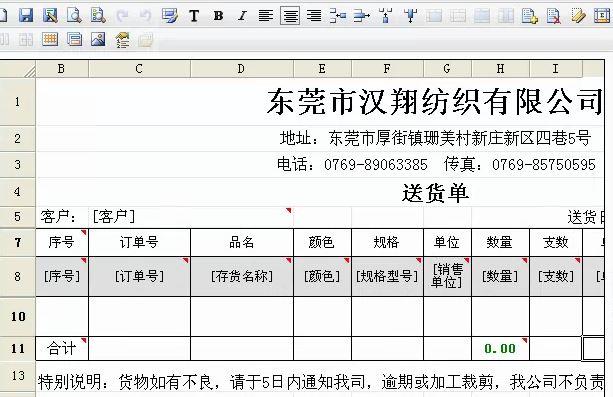Click the downward arrow bracket icon
Viewport: 613px width, 397px height.
410,16
